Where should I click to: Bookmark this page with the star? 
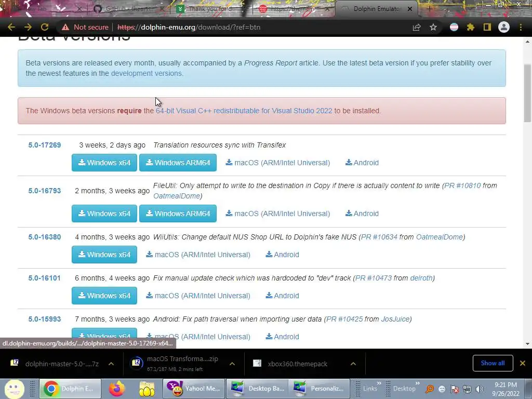click(x=433, y=27)
